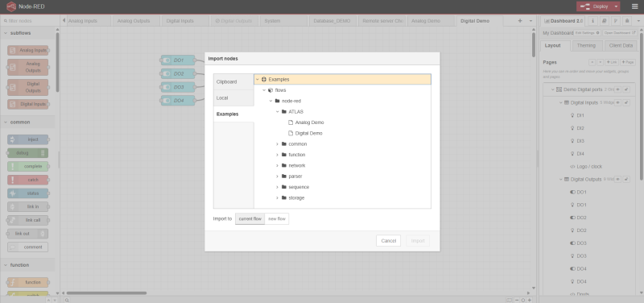Select 'new flow' import target
Image resolution: width=644 pixels, height=303 pixels.
[277, 218]
